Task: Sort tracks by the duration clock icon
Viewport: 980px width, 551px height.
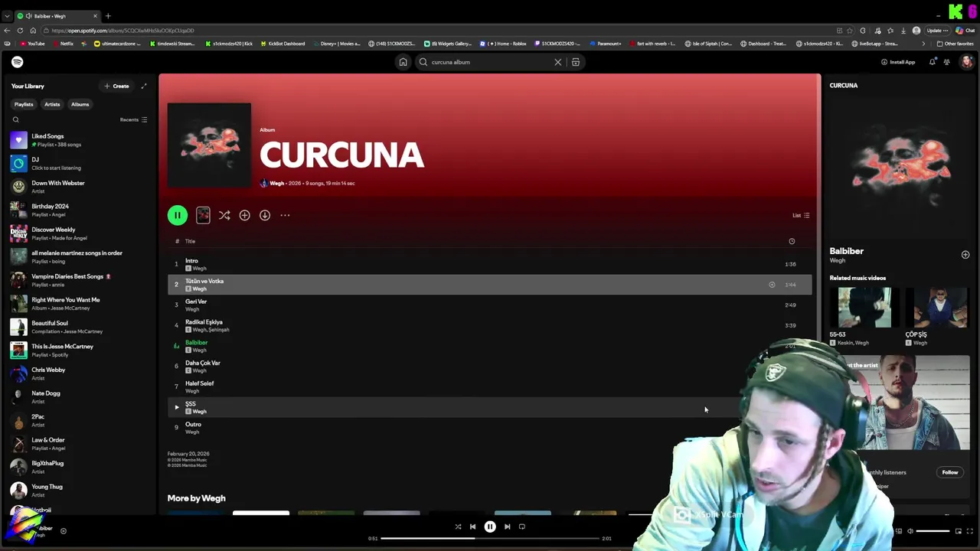Action: (792, 241)
